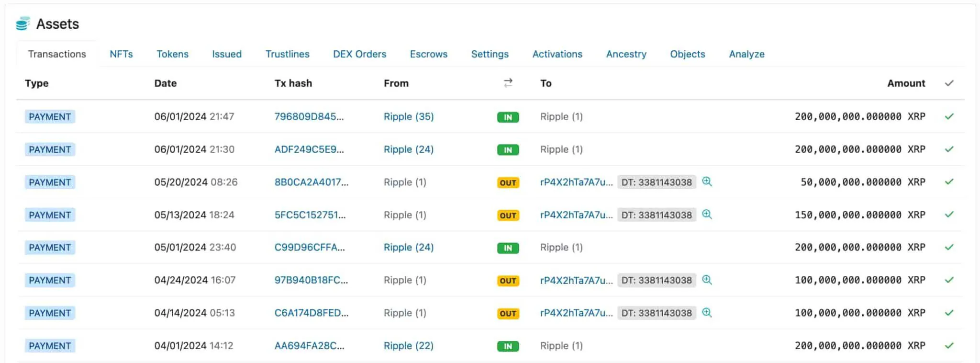This screenshot has height=363, width=980.
Task: Open rP4X2hTa7A7u... address on 04/14/2024 row
Action: [x=576, y=313]
